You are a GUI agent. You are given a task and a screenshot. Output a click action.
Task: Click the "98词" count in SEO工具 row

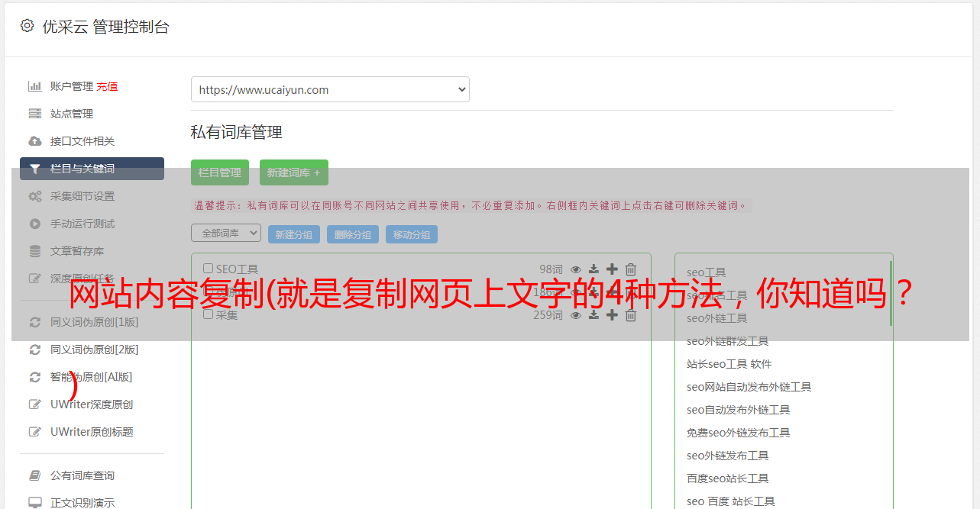click(551, 269)
